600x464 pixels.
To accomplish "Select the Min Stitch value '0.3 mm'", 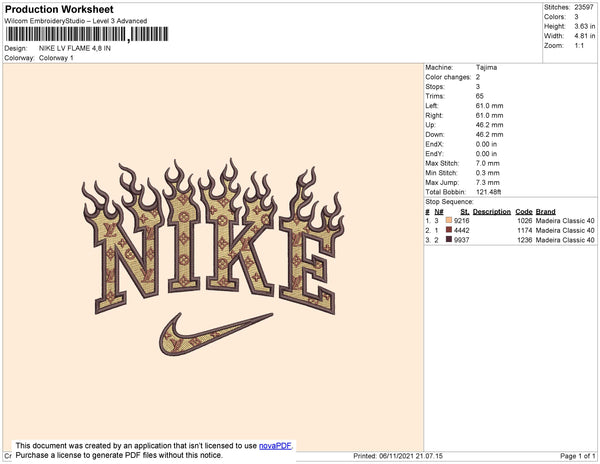I will pyautogui.click(x=488, y=173).
